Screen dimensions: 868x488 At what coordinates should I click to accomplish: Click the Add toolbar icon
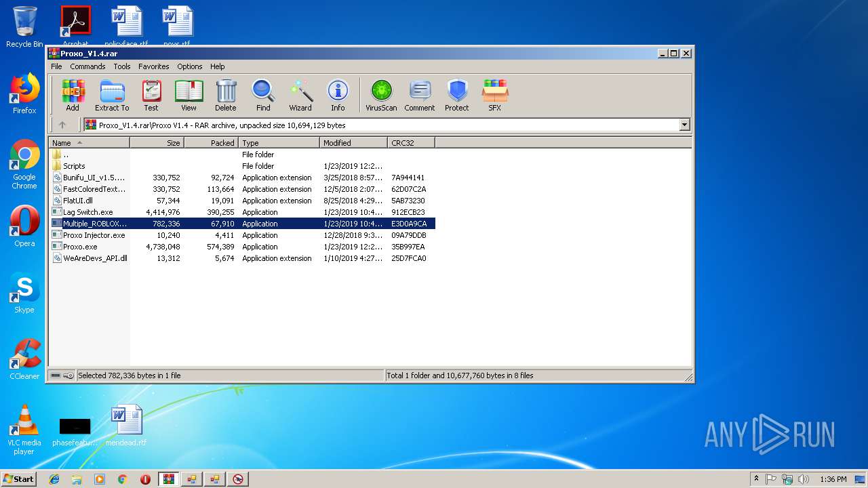[x=73, y=96]
